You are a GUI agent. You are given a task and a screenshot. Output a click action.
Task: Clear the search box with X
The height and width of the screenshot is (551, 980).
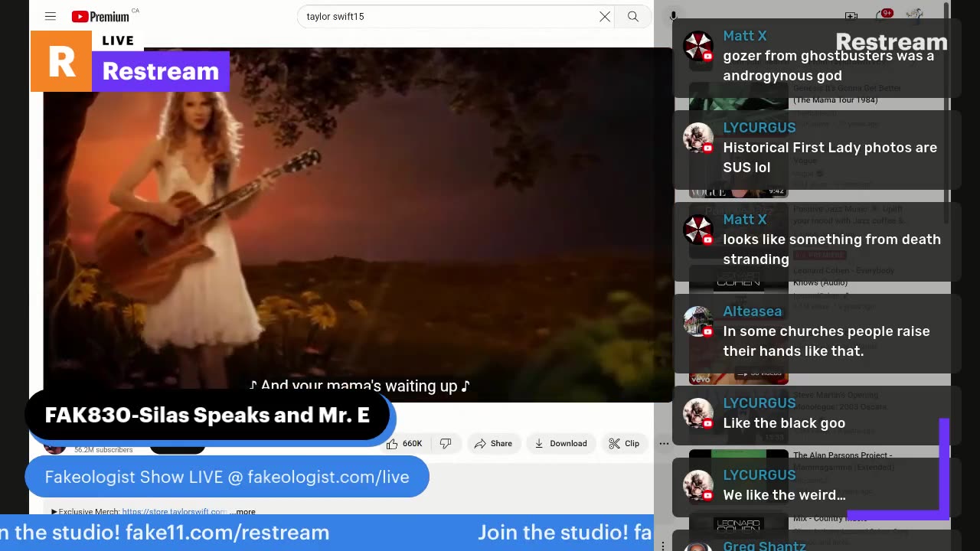[605, 16]
